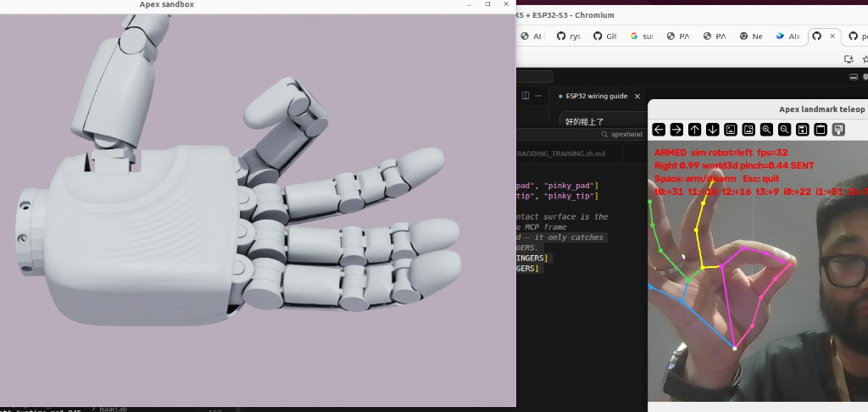Zoom in using the teleop toolbar magnifier plus
Viewport: 868px width, 412px height.
pyautogui.click(x=766, y=130)
